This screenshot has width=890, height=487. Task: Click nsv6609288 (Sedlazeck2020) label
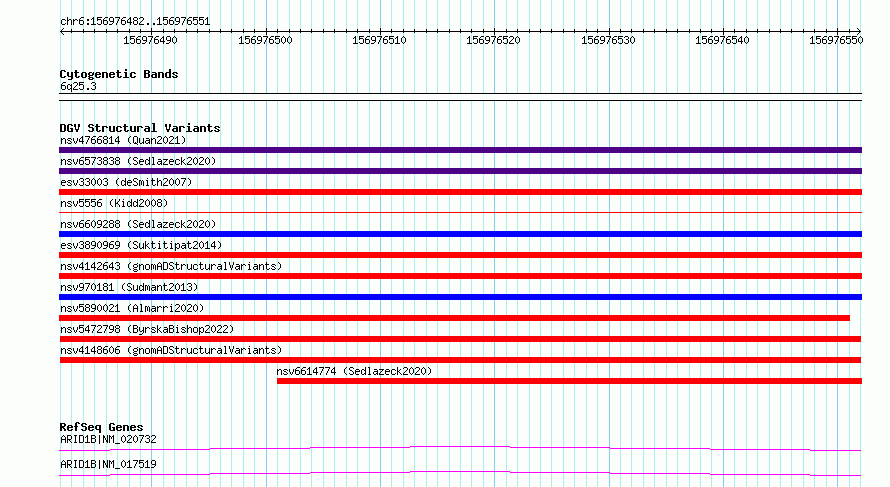click(x=138, y=224)
